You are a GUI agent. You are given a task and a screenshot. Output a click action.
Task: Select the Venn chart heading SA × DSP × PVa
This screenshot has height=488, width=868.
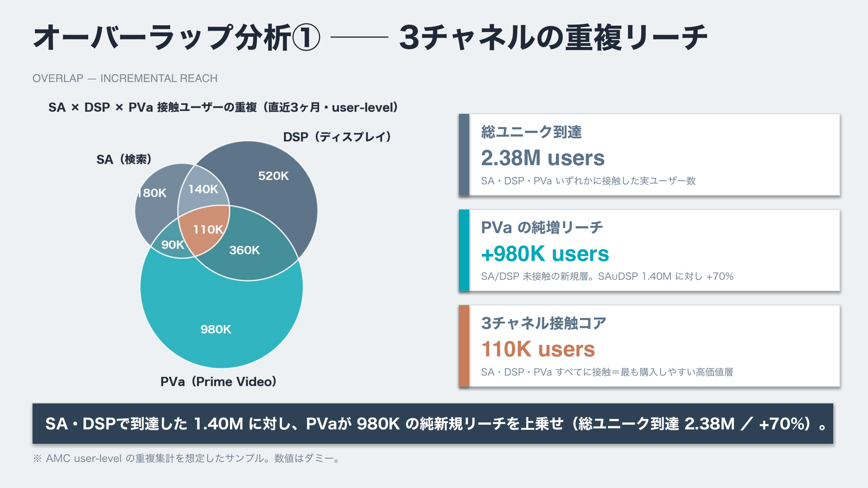223,107
